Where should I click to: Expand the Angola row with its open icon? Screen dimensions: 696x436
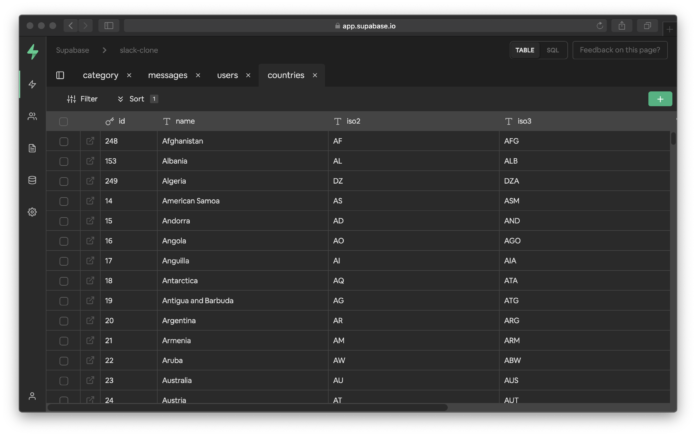[90, 241]
